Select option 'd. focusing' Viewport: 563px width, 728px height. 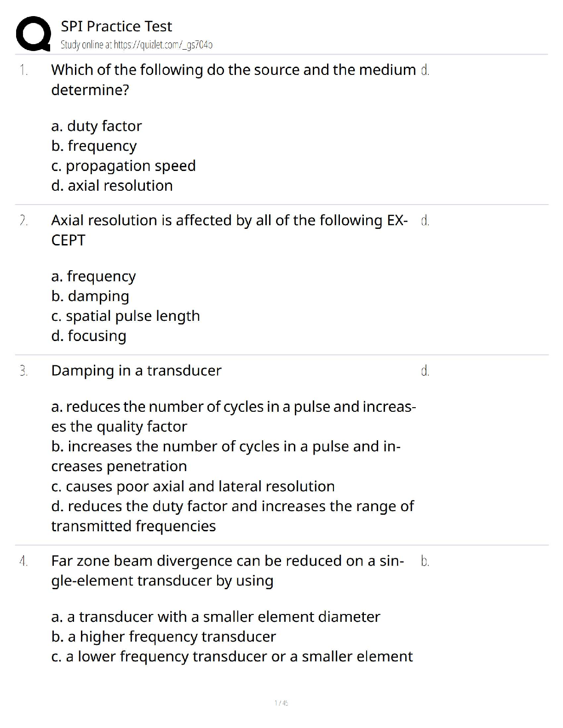coord(89,336)
